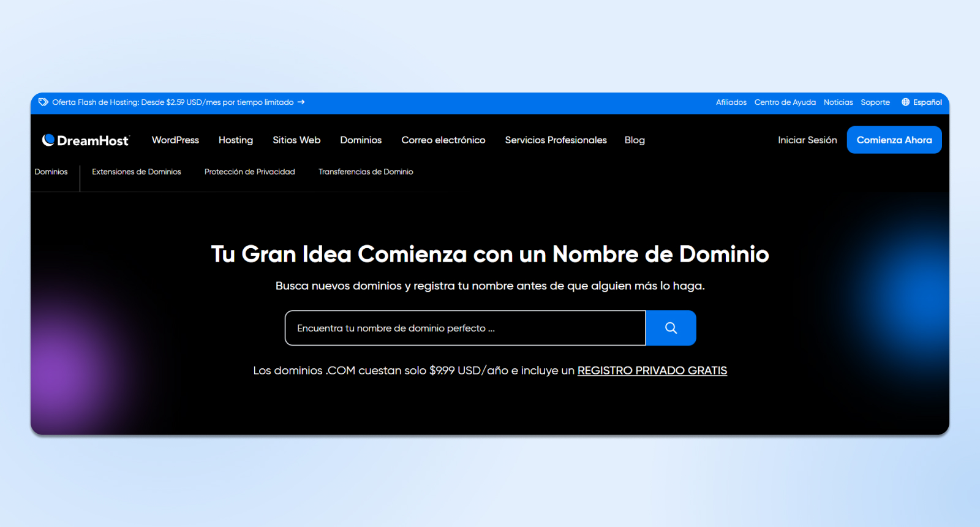
Task: Click the arrow after the flash offer text
Action: (301, 102)
